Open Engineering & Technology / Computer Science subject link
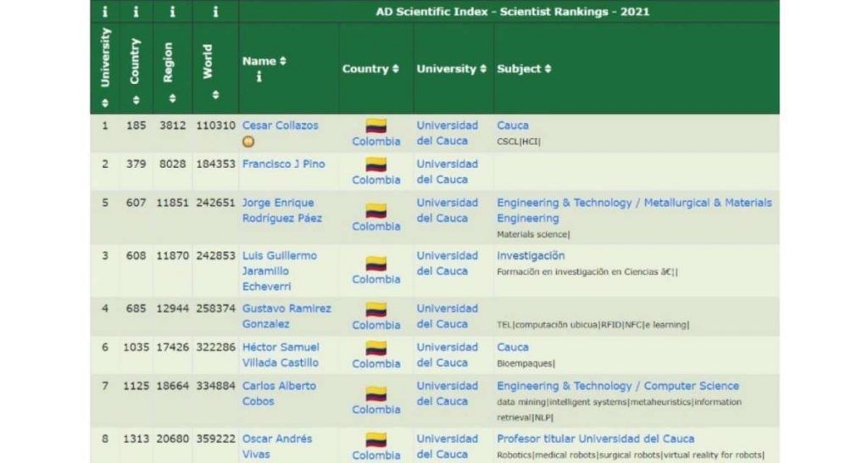The height and width of the screenshot is (463, 868). pos(618,386)
